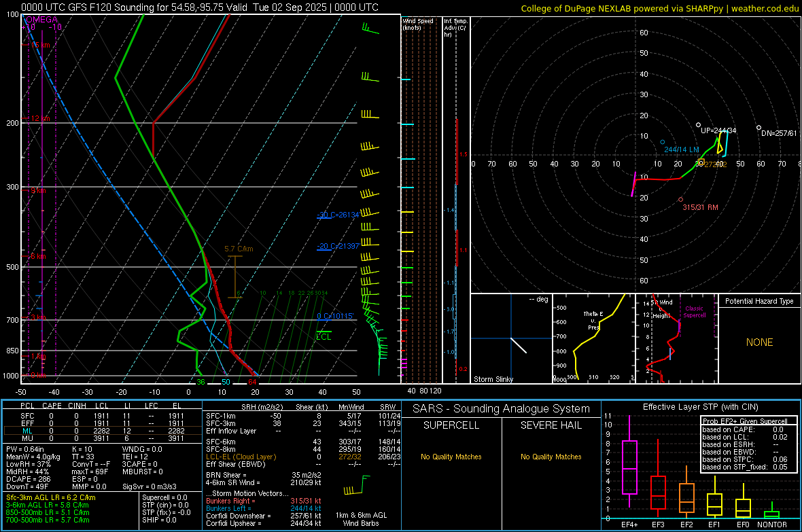Click the green LCL marker label

[x=324, y=336]
